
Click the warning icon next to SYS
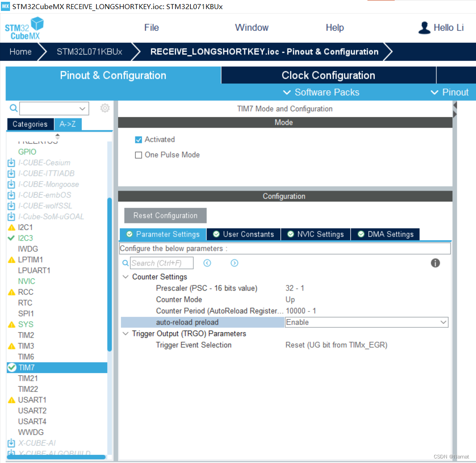click(11, 325)
